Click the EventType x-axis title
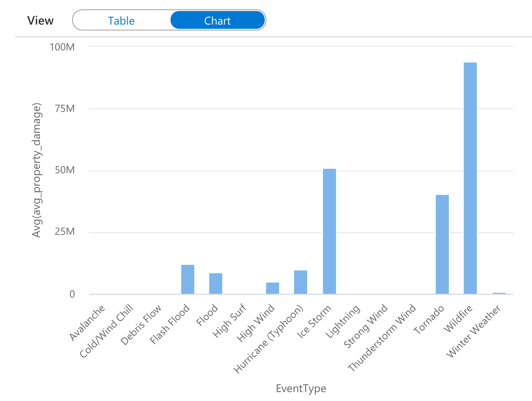This screenshot has width=532, height=401. [x=301, y=388]
